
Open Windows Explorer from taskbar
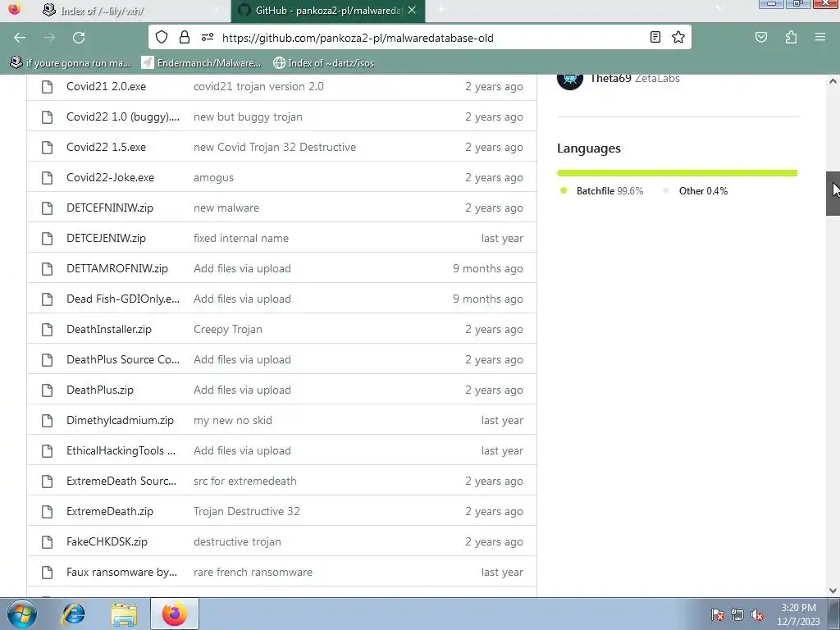[124, 614]
